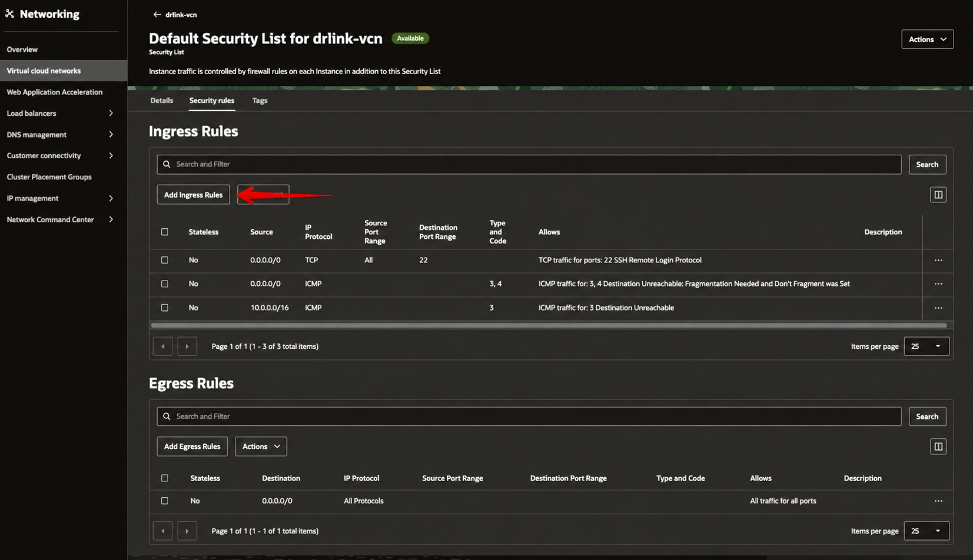This screenshot has width=973, height=560.
Task: Open Cluster Placement Groups
Action: coord(49,177)
